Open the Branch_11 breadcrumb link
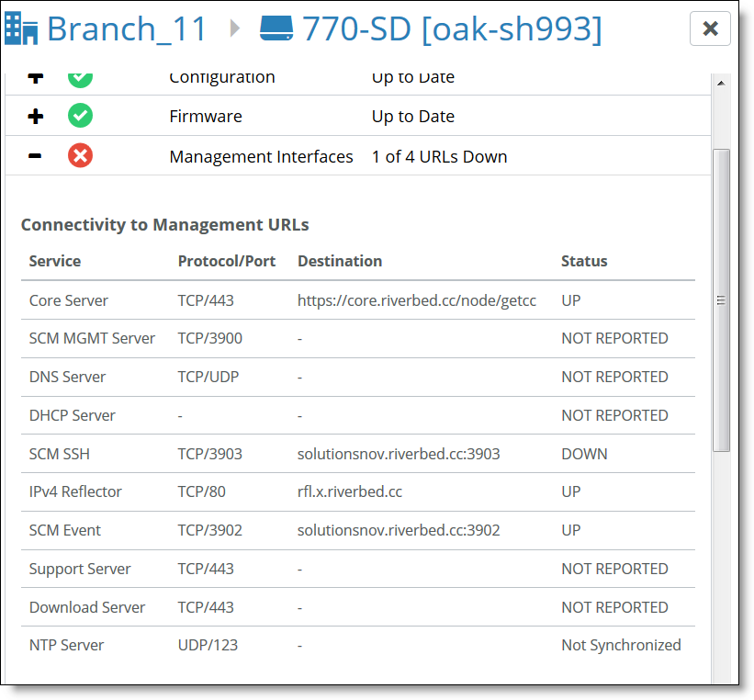754x700 pixels. click(127, 28)
